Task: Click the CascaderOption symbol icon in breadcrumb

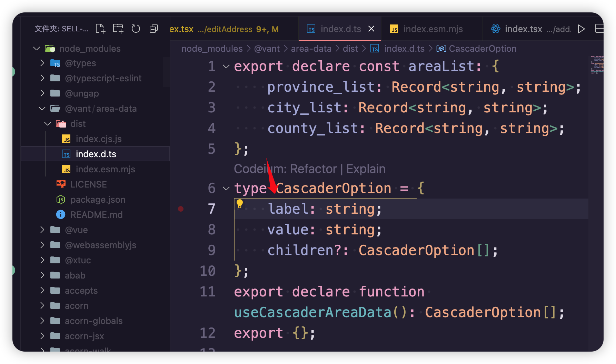Action: 441,49
